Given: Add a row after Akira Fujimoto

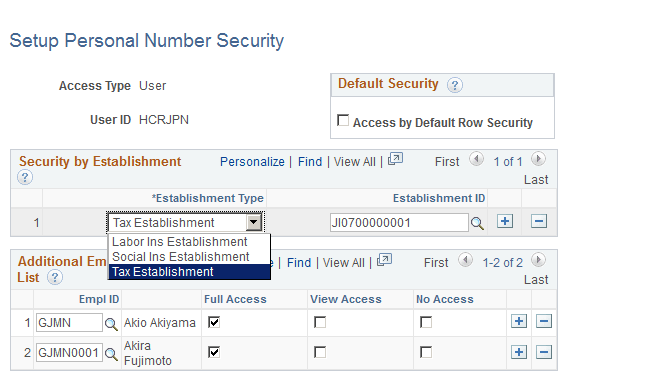Looking at the screenshot, I should point(519,352).
